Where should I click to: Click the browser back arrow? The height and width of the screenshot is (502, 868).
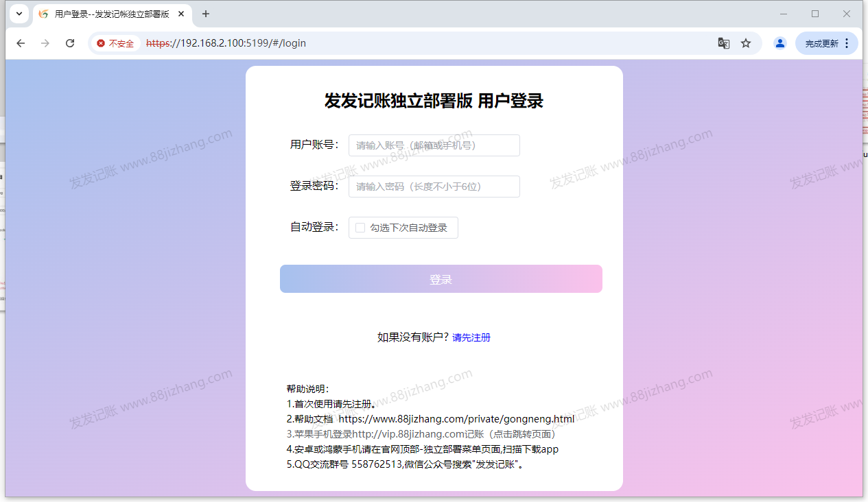21,43
